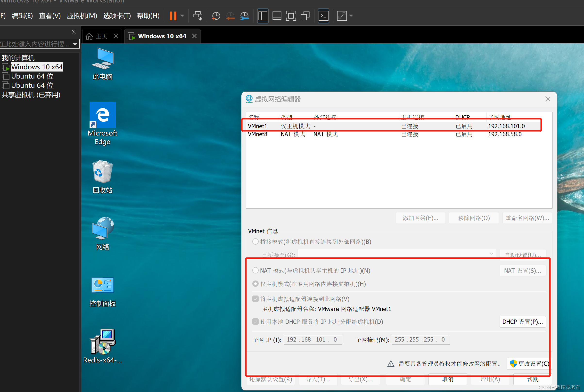Viewport: 584px width, 392px height.
Task: Open the 编辑(E) menu
Action: click(x=22, y=16)
